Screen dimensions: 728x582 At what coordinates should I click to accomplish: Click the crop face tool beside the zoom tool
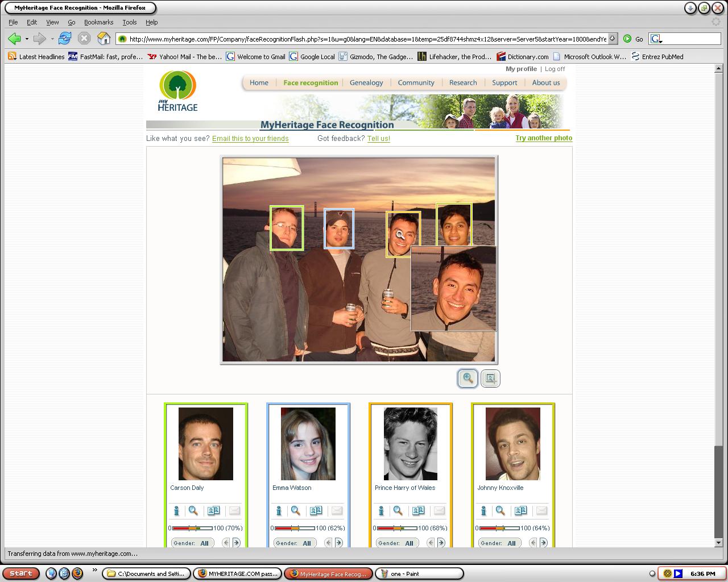pos(490,379)
